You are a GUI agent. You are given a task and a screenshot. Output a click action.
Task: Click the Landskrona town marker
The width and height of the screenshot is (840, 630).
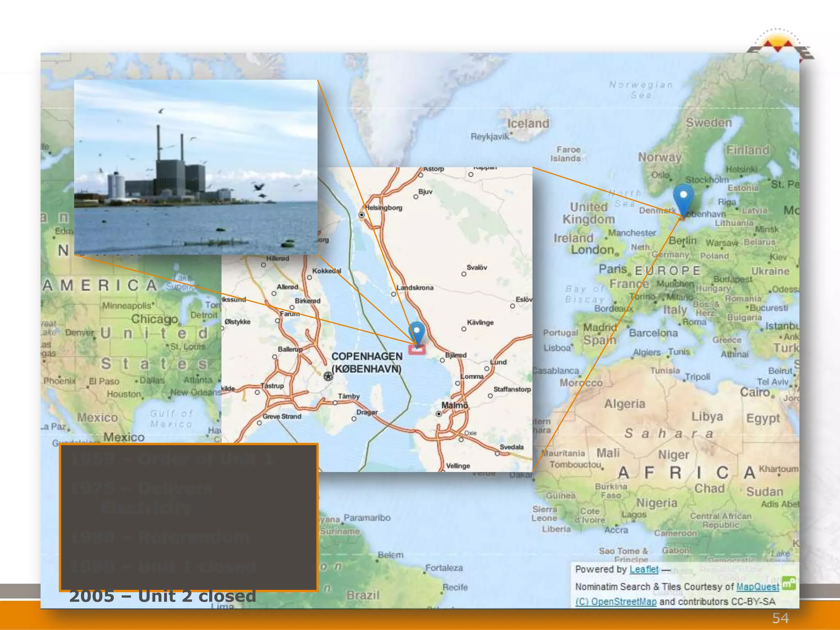393,294
